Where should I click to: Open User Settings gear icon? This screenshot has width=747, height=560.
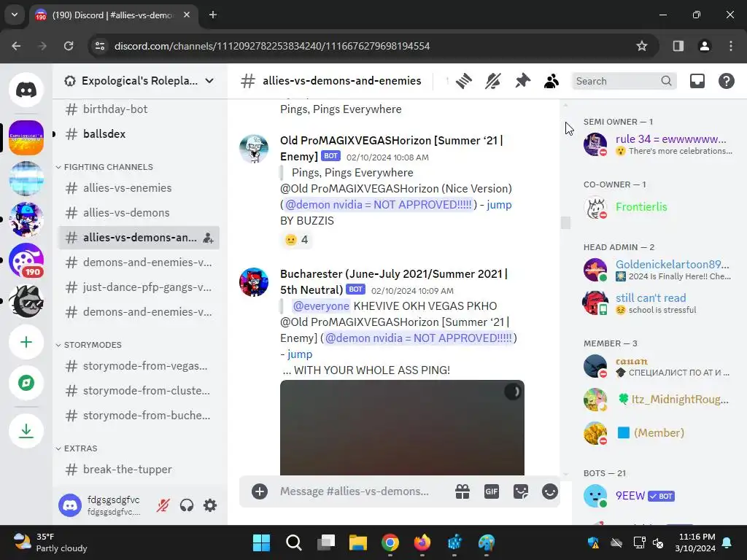click(x=210, y=505)
